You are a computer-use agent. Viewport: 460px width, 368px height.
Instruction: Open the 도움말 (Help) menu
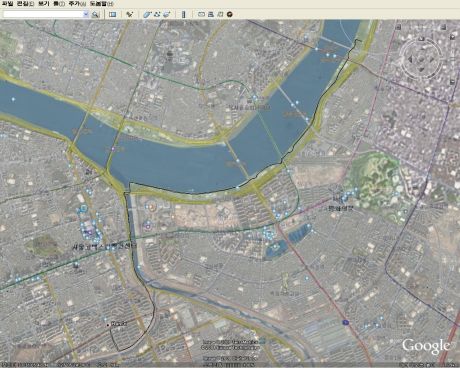pos(101,3)
